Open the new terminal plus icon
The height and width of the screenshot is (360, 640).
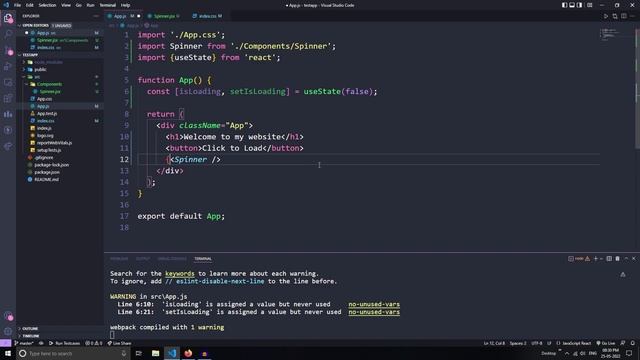tap(596, 258)
